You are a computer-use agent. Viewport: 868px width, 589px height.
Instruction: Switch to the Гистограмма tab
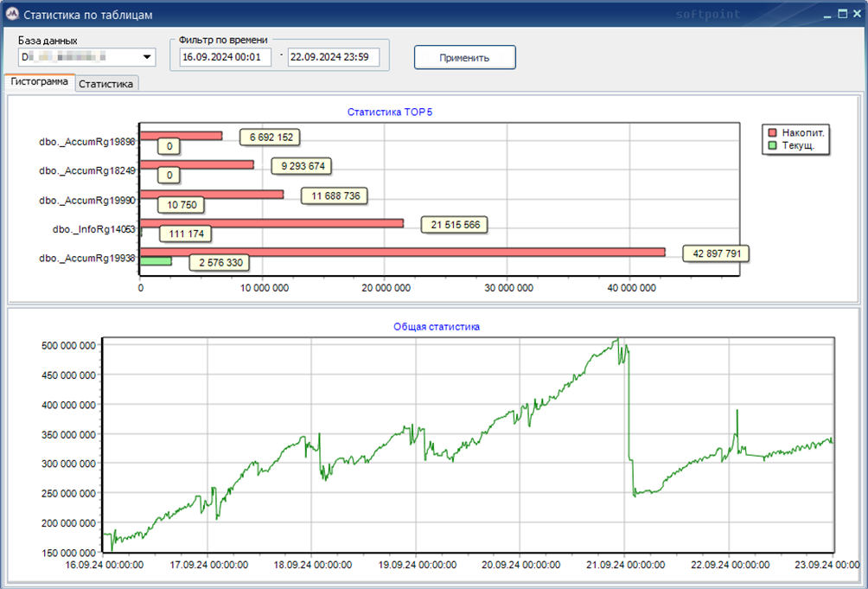(40, 82)
